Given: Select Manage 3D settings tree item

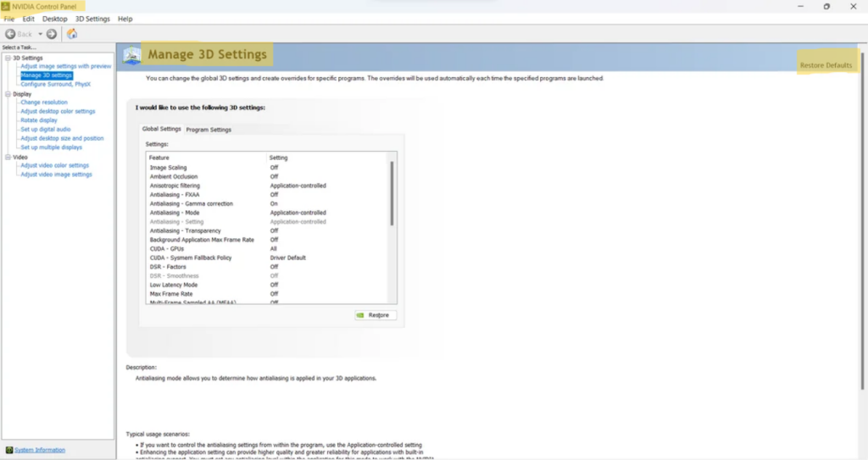Looking at the screenshot, I should click(x=47, y=75).
